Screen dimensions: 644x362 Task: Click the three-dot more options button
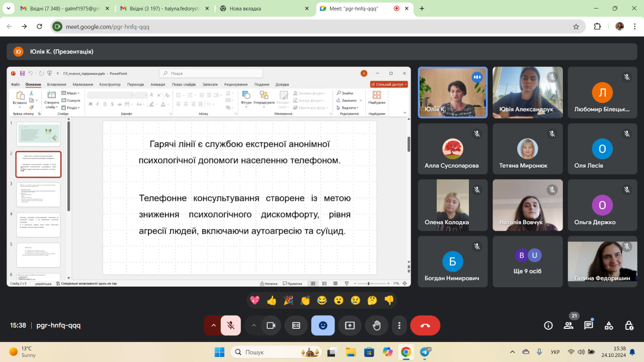coord(399,325)
